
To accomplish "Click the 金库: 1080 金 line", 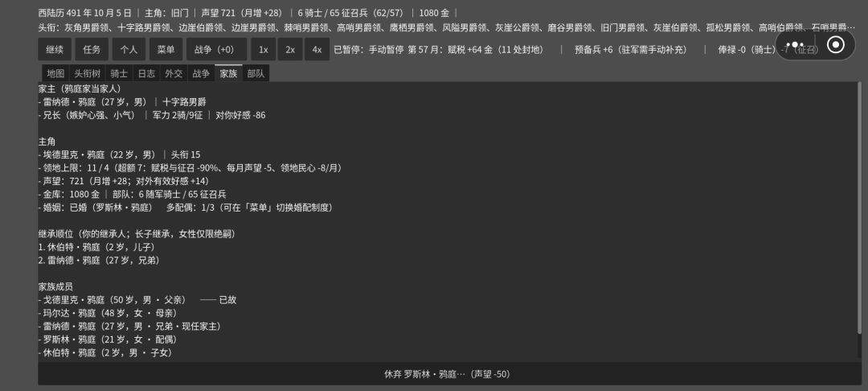I will point(133,195).
